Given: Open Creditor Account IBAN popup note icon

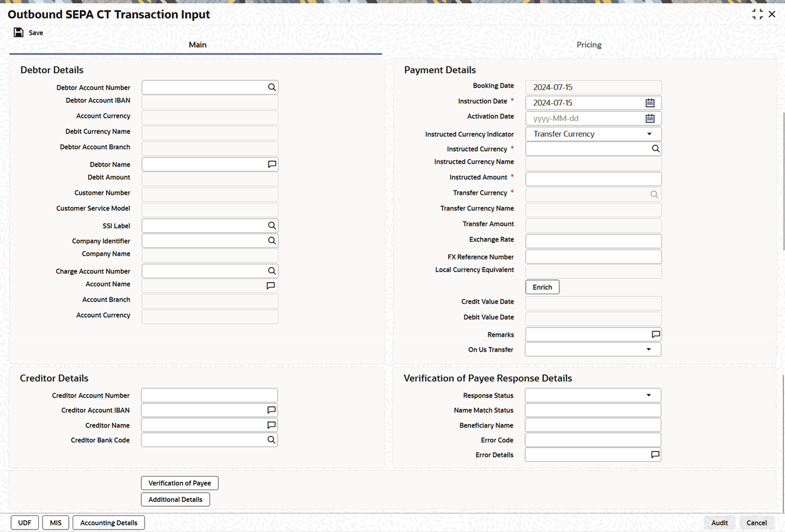Looking at the screenshot, I should (x=271, y=410).
